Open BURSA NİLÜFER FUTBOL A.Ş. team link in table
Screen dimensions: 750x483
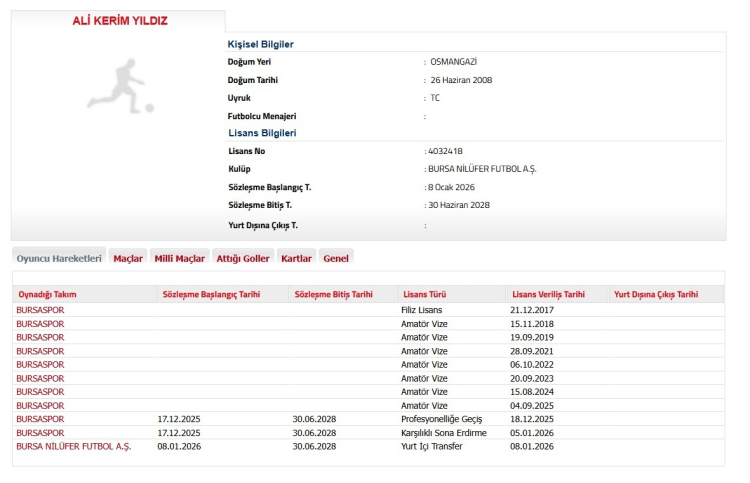[x=73, y=446]
